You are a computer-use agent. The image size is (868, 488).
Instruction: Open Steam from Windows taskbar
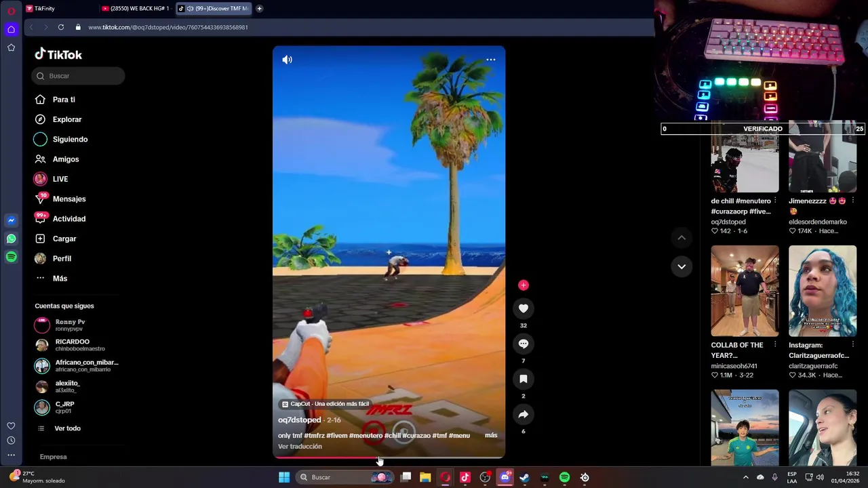tap(524, 477)
